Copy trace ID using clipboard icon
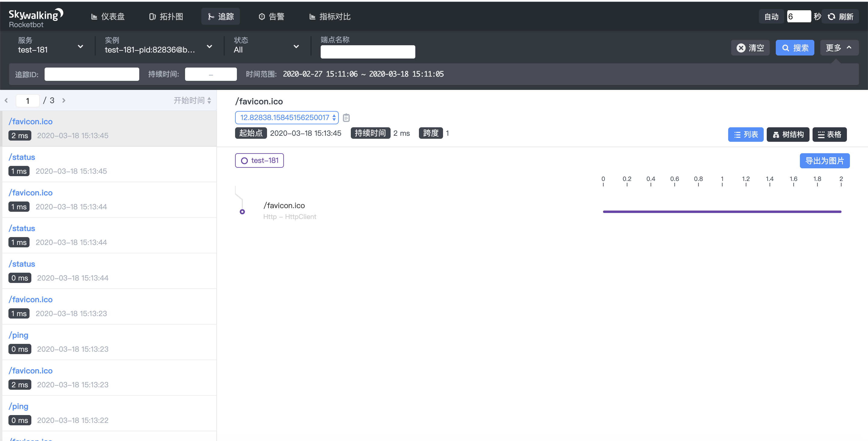 (x=346, y=118)
